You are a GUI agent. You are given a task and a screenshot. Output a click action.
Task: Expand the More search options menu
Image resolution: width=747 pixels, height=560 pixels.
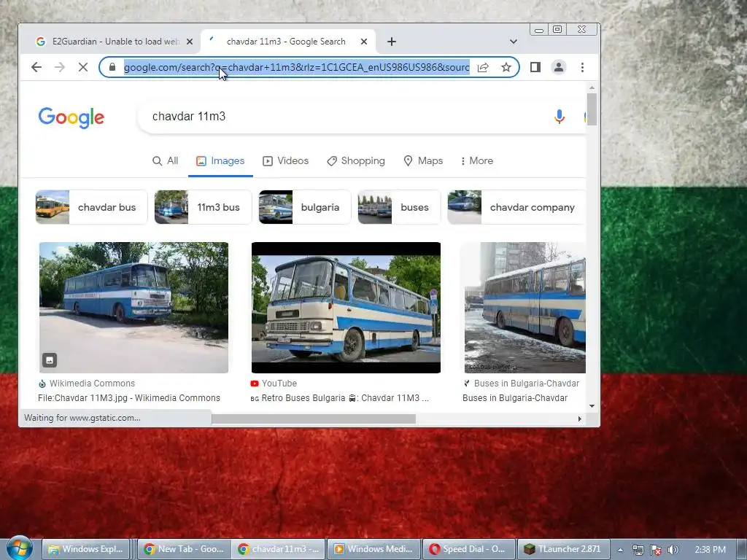click(476, 161)
